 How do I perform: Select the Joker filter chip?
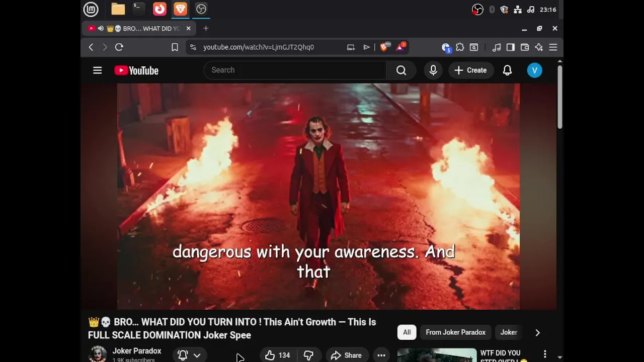coord(509,332)
